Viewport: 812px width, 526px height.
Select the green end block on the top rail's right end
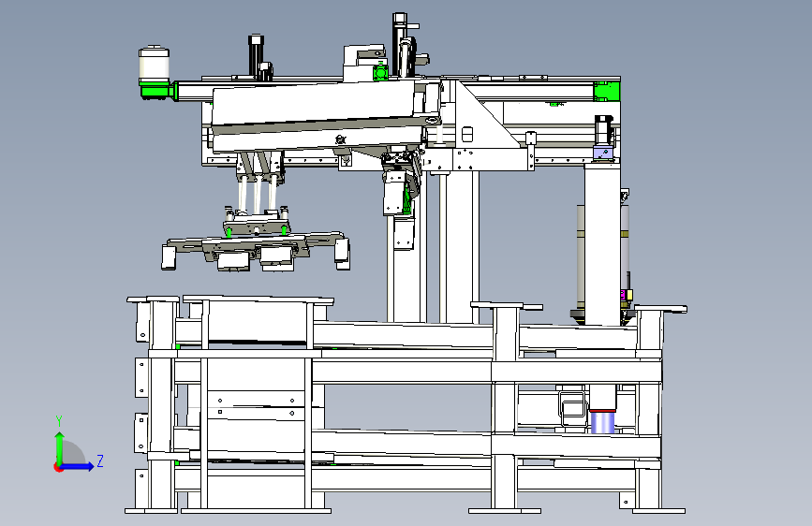pos(607,91)
